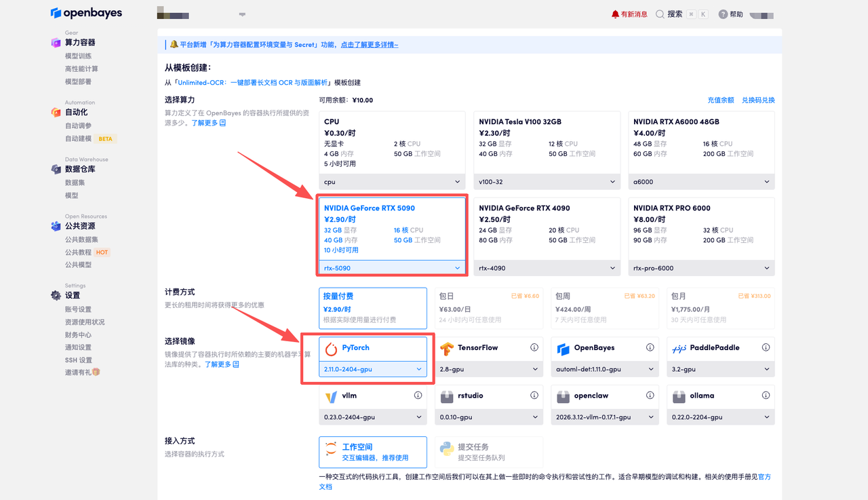Open 邀请有礼 in the sidebar

pyautogui.click(x=82, y=372)
